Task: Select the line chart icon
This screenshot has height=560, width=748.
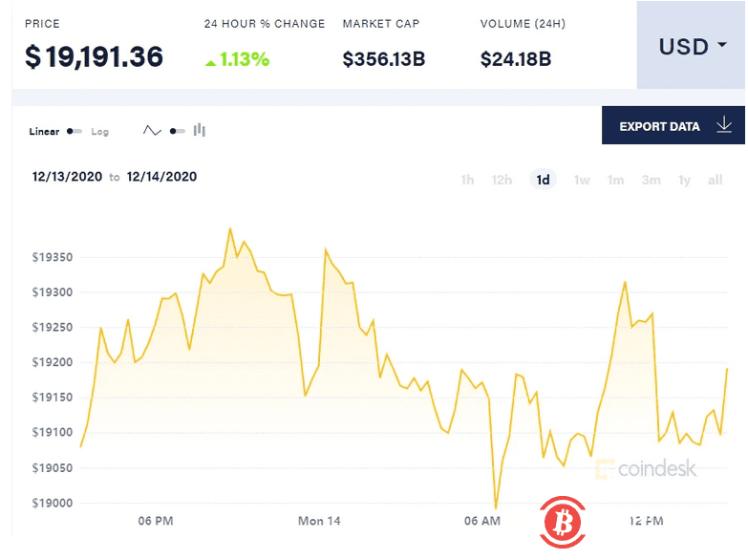Action: coord(152,130)
